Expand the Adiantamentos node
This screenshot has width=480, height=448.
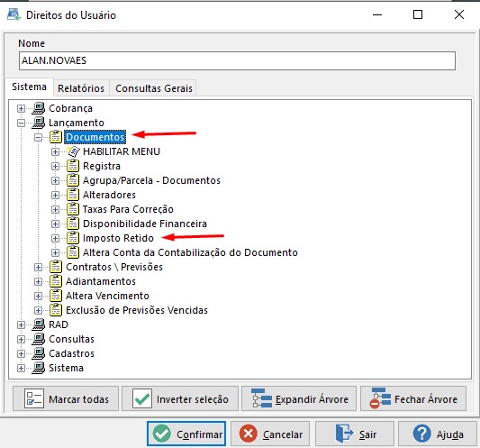pos(38,281)
